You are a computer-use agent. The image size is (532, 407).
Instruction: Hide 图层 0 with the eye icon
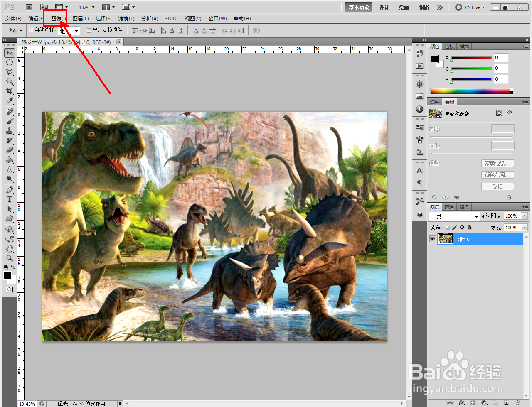432,239
